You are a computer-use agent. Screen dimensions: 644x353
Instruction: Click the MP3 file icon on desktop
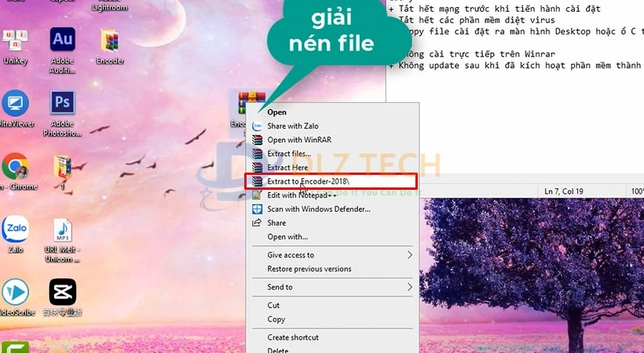click(x=62, y=230)
